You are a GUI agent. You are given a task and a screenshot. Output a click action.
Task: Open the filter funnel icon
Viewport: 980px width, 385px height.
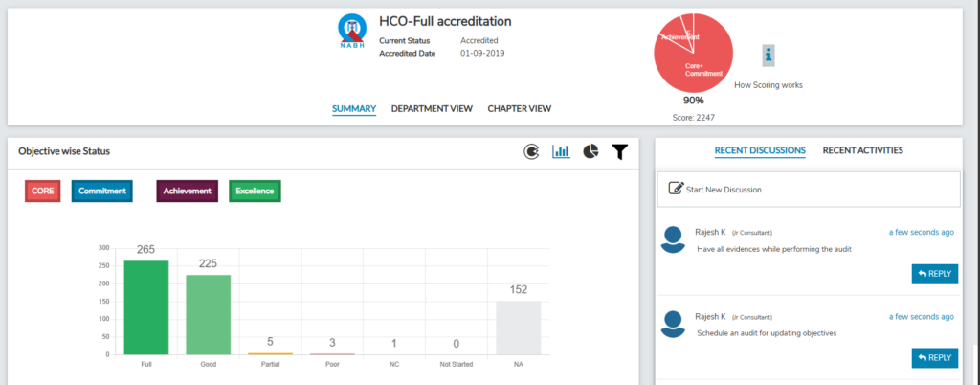tap(620, 151)
